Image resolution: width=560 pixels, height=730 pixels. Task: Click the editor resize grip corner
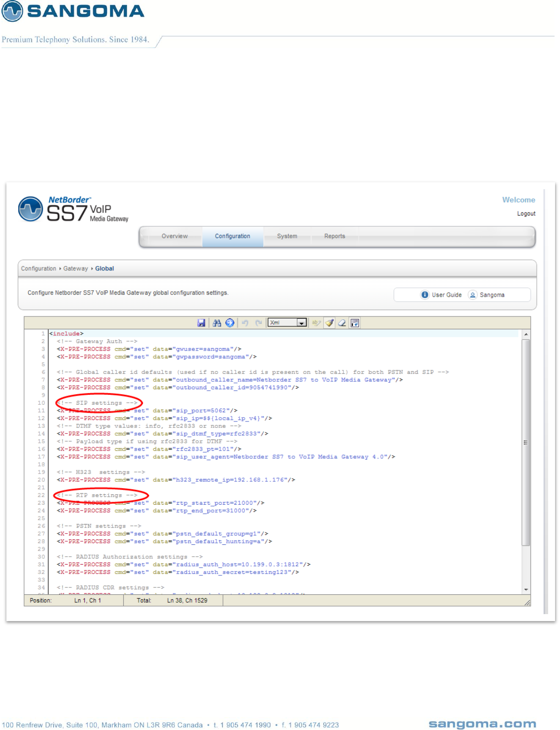527,602
